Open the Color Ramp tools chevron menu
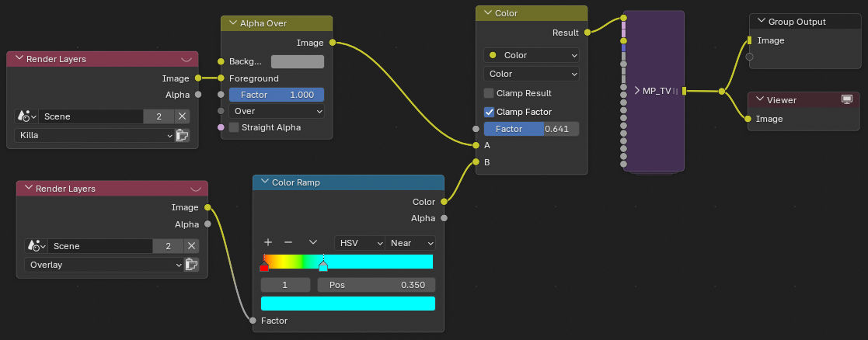Viewport: 868px width, 340px height. pyautogui.click(x=312, y=242)
